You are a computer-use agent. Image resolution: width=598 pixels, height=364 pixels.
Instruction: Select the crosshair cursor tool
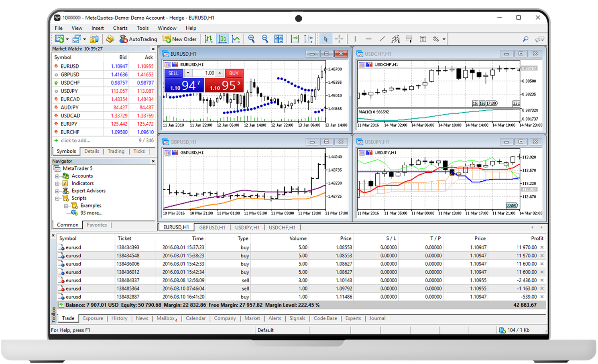click(339, 39)
